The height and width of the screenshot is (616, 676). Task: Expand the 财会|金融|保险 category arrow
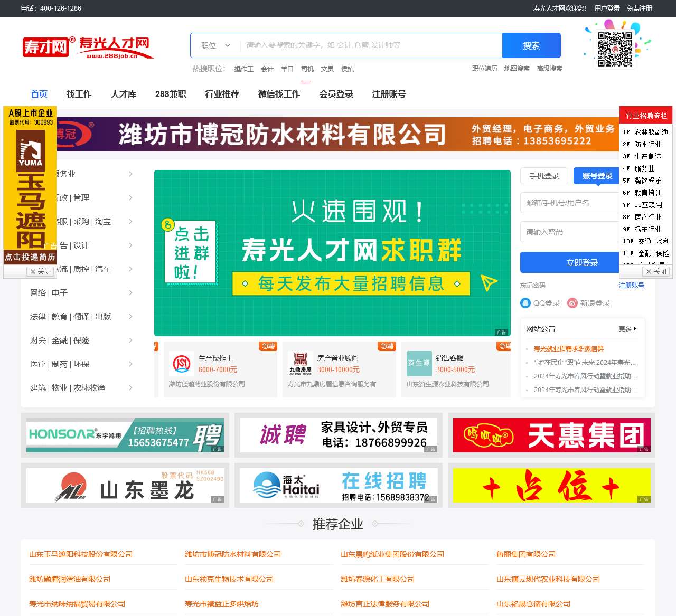(x=130, y=340)
